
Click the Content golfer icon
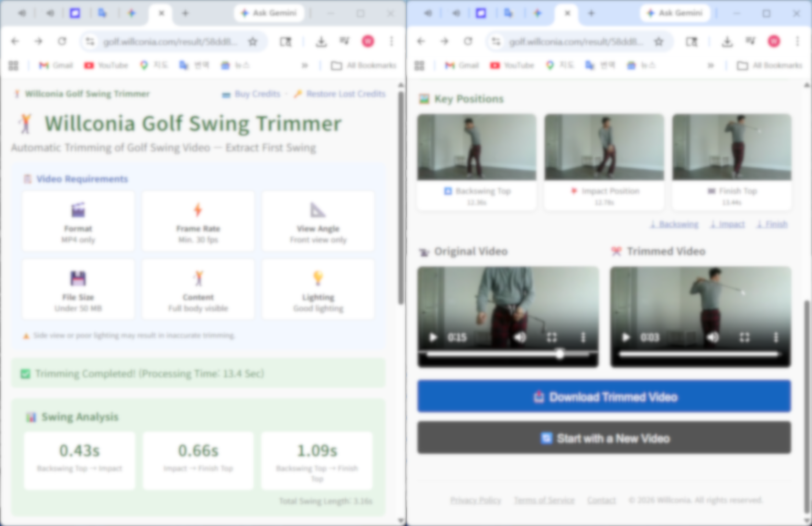coord(198,278)
